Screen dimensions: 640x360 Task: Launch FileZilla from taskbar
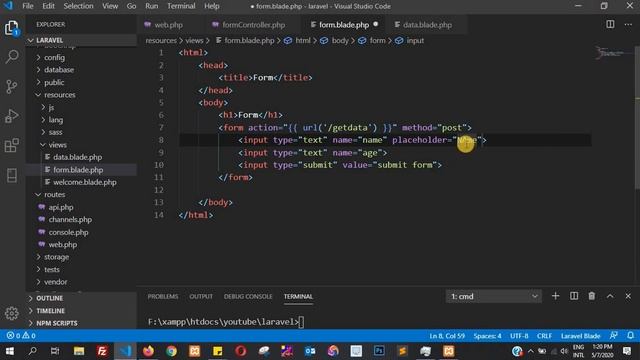tap(102, 351)
